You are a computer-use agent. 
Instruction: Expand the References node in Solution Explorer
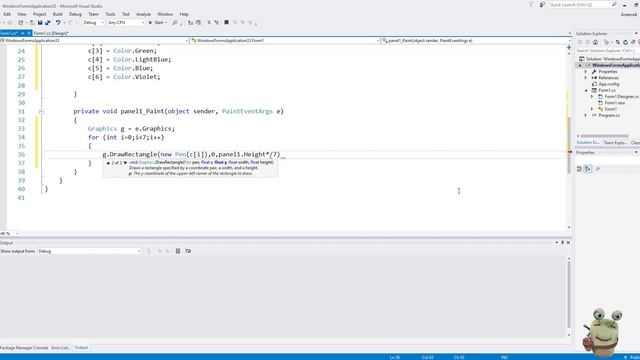(x=586, y=78)
